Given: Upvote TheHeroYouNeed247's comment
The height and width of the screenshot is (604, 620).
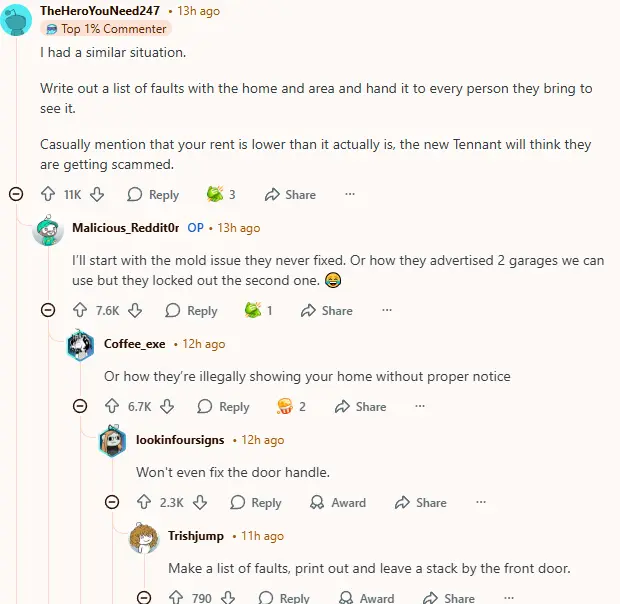Looking at the screenshot, I should point(47,195).
